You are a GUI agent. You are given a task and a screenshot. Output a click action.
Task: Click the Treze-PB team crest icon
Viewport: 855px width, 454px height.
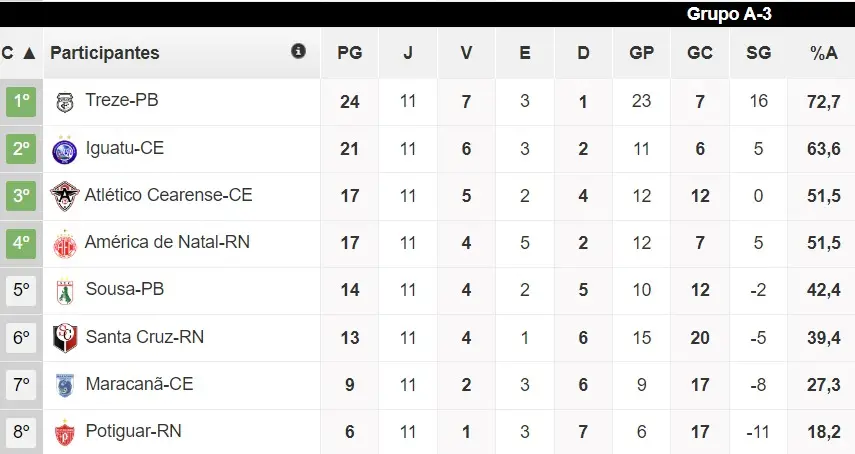click(x=65, y=102)
